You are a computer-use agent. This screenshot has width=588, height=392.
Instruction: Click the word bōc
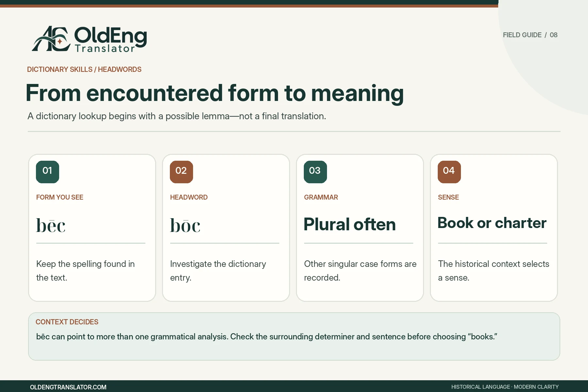pyautogui.click(x=185, y=225)
